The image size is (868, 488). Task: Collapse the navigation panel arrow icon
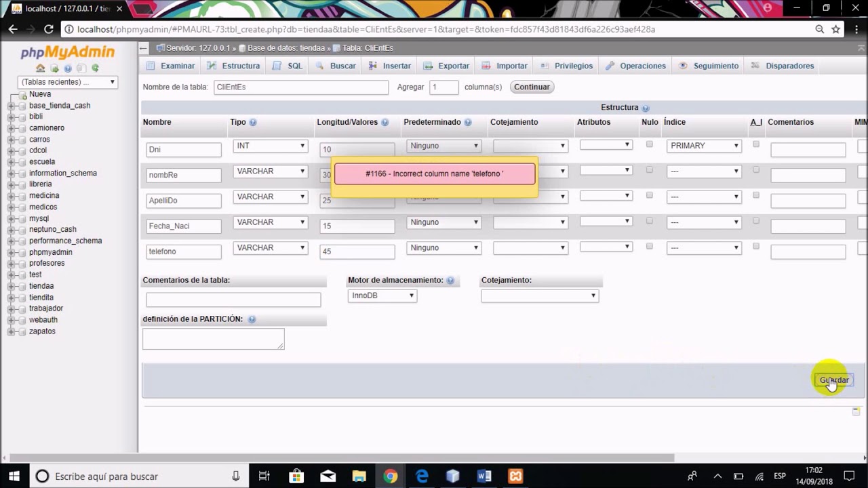click(143, 48)
